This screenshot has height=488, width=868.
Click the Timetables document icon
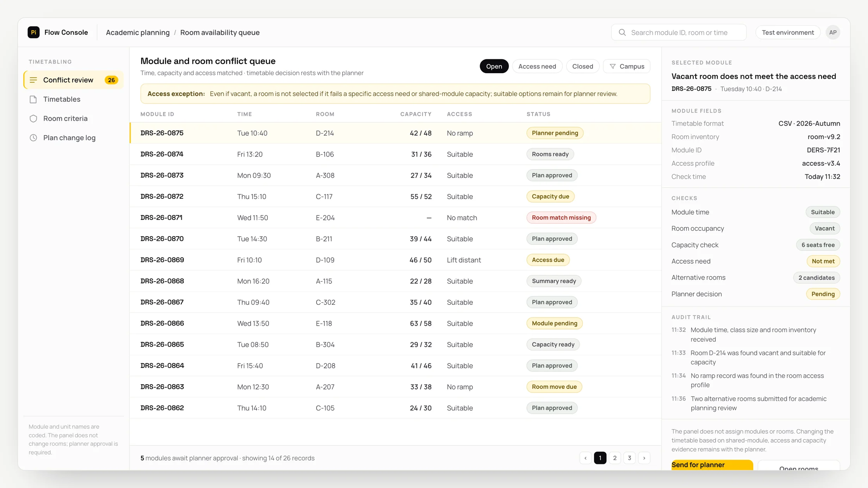[x=33, y=99]
